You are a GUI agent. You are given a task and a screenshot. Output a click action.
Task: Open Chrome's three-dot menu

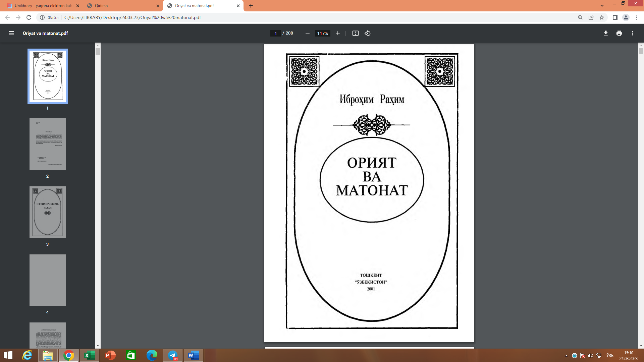point(637,17)
